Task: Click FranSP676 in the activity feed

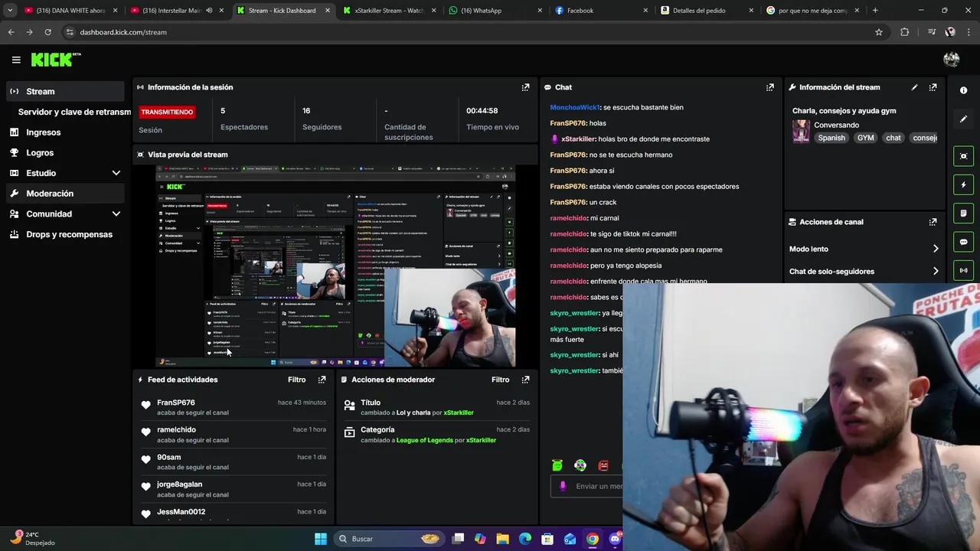Action: click(x=176, y=403)
